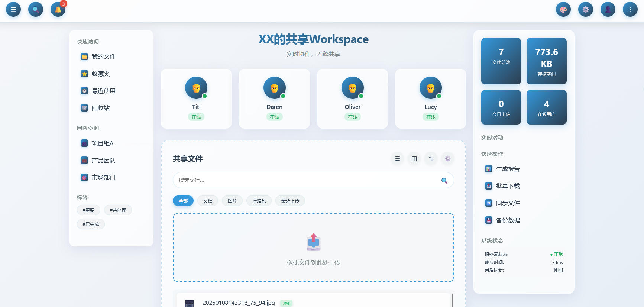Filter by the #已完成 tag
644x307 pixels.
[x=91, y=224]
